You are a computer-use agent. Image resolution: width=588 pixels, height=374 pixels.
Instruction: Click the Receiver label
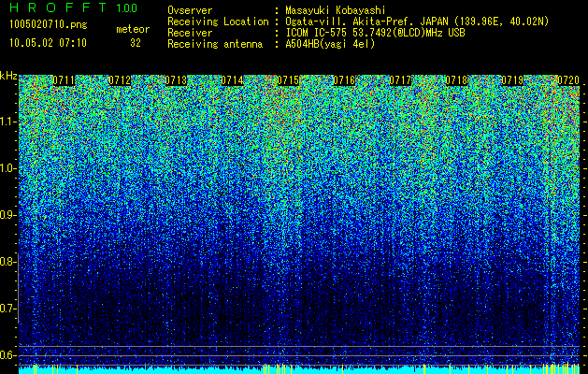pyautogui.click(x=190, y=33)
